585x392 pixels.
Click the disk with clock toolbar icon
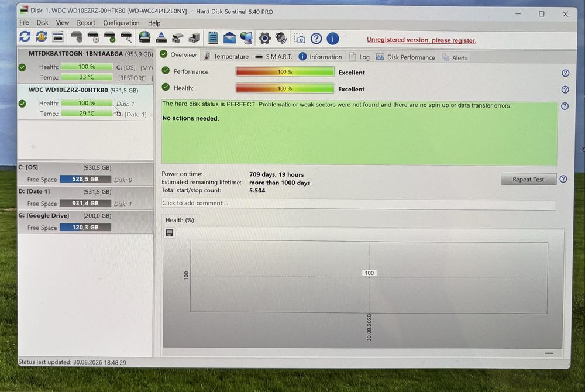point(93,37)
